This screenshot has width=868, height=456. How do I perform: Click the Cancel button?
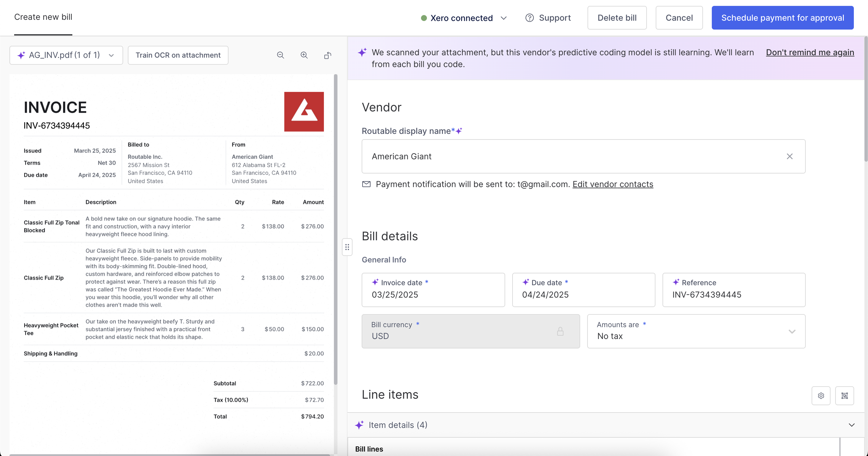pyautogui.click(x=679, y=17)
